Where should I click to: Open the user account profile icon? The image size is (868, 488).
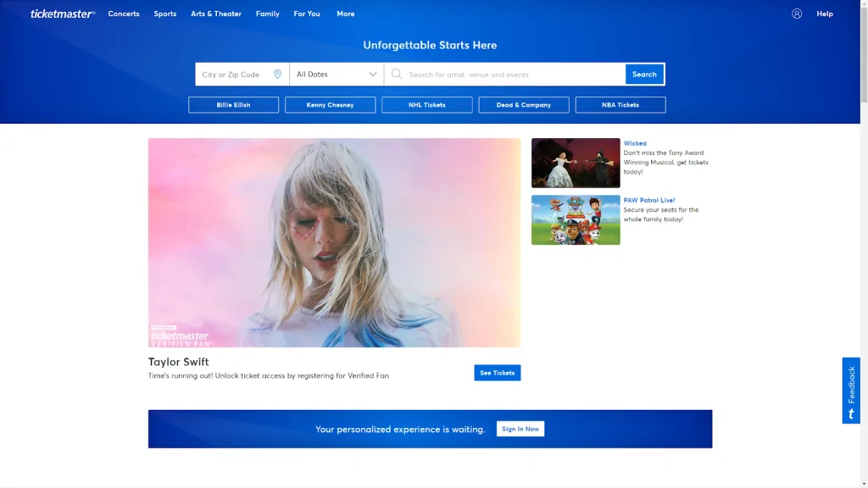[x=797, y=14]
